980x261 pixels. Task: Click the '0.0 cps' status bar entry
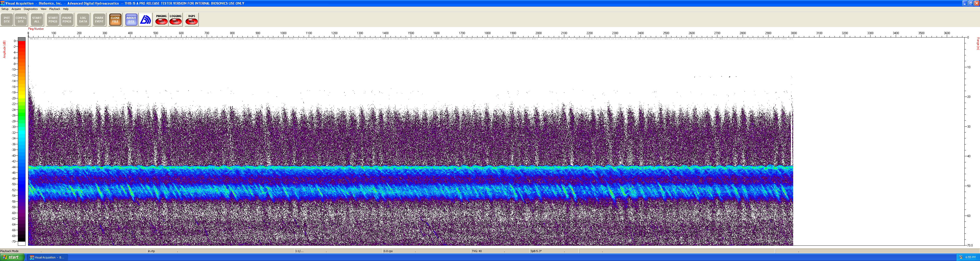pos(388,251)
